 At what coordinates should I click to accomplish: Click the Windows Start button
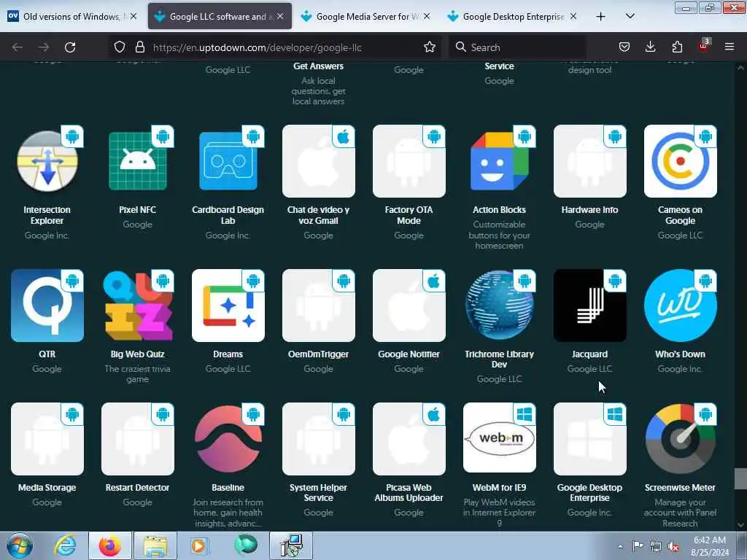pos(20,545)
